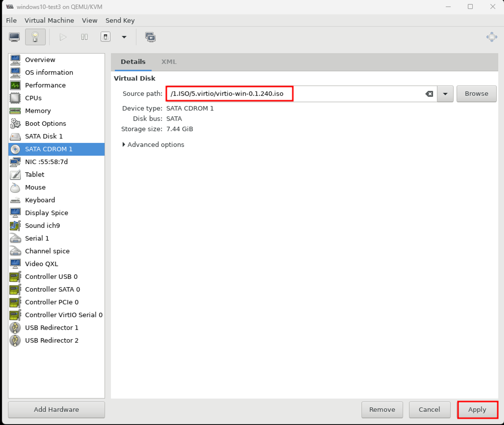Click Add Hardware button
The height and width of the screenshot is (425, 504).
(56, 410)
